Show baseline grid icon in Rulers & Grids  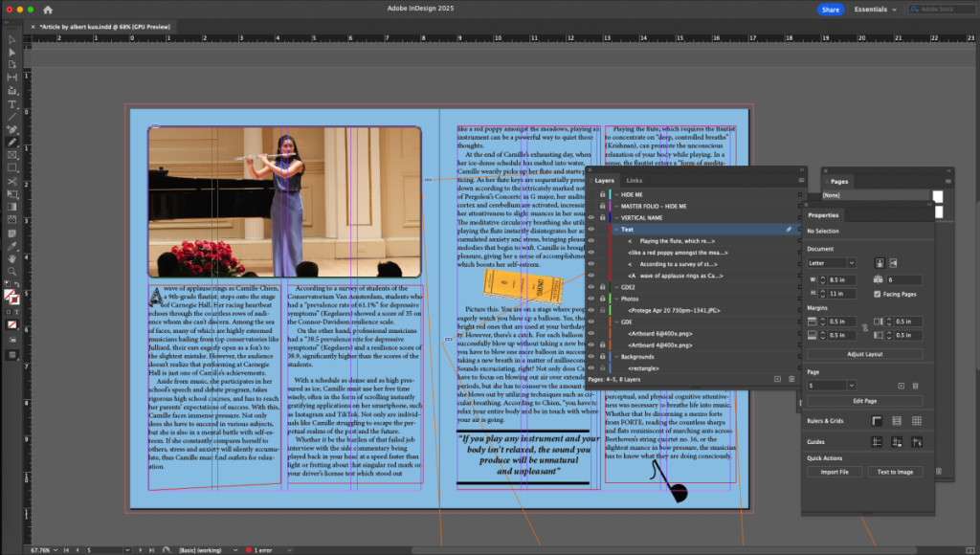(897, 420)
